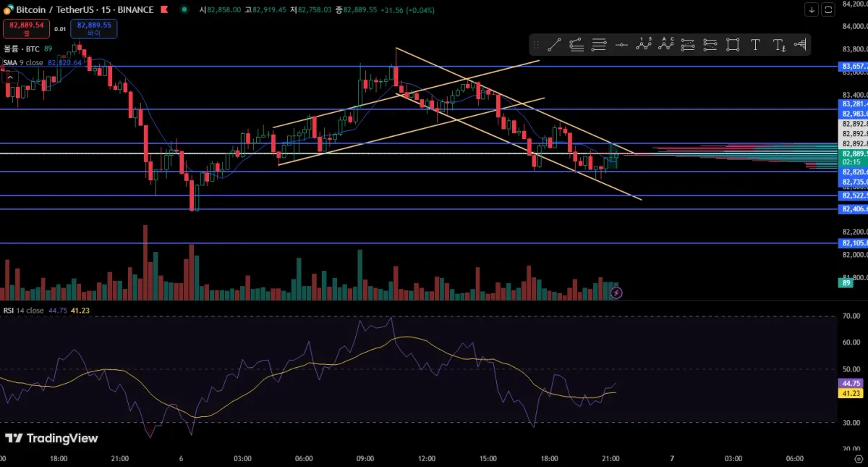This screenshot has width=868, height=467.
Task: Click the blue buy button 82,889.55
Action: click(x=93, y=29)
